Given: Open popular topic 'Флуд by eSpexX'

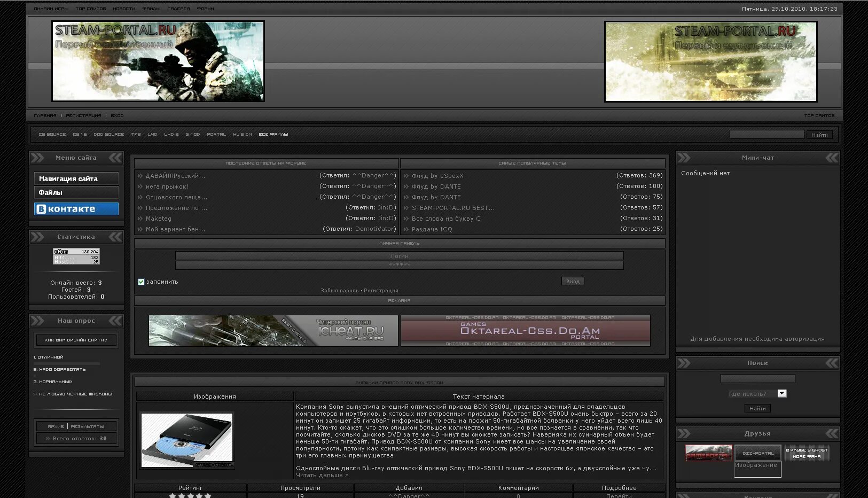Looking at the screenshot, I should pyautogui.click(x=437, y=176).
